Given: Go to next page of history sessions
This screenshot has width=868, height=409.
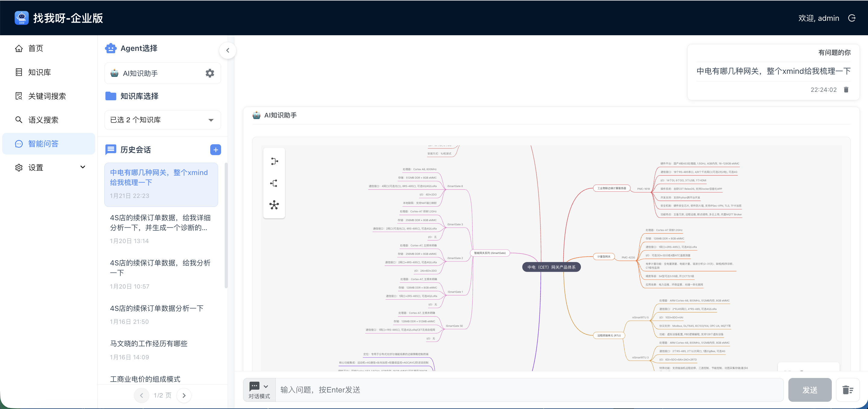Looking at the screenshot, I should pyautogui.click(x=184, y=395).
